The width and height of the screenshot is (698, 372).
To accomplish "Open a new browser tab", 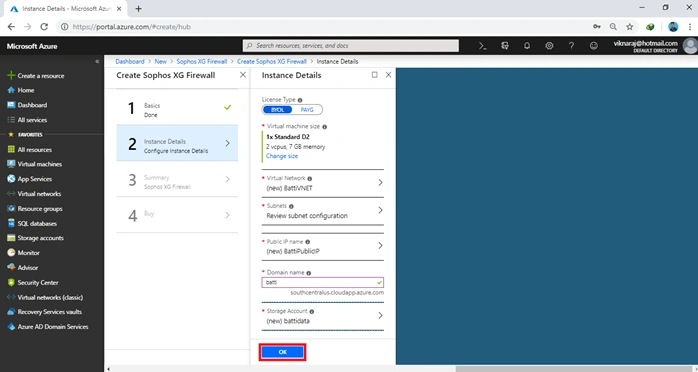I will point(138,8).
